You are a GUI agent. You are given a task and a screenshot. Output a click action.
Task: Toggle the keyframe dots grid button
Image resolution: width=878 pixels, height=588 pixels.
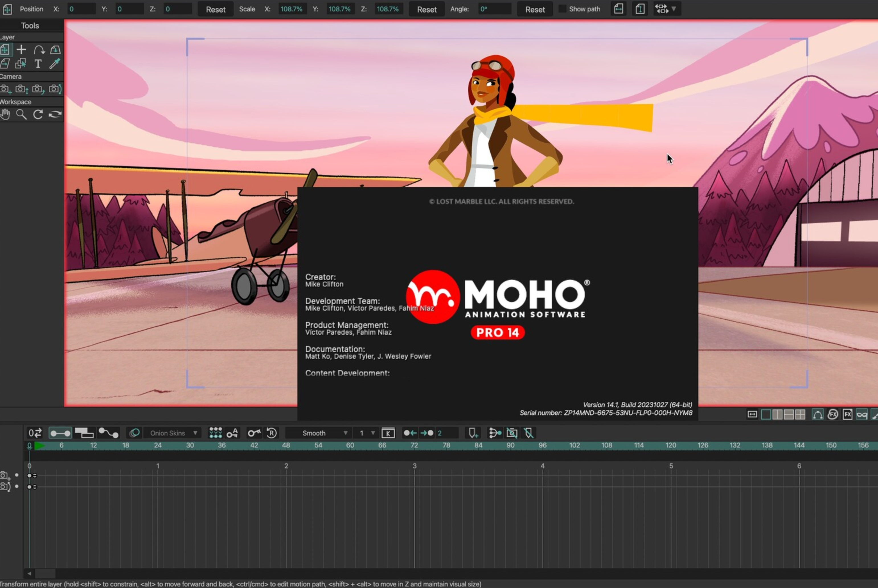(215, 433)
